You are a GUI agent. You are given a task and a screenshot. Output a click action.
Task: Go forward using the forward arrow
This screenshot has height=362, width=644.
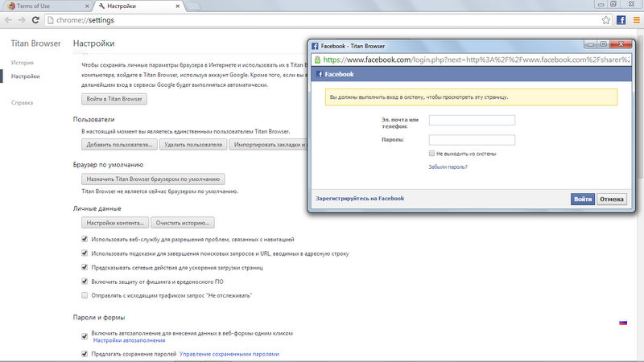pos(22,20)
